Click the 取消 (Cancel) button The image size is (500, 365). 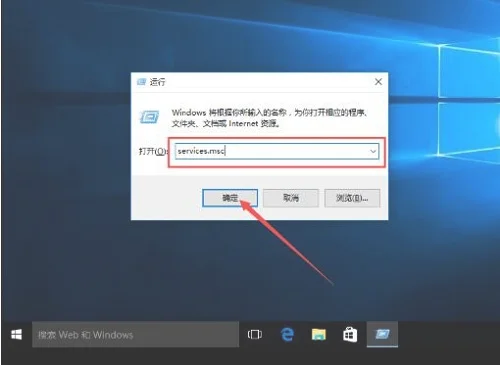coord(291,198)
